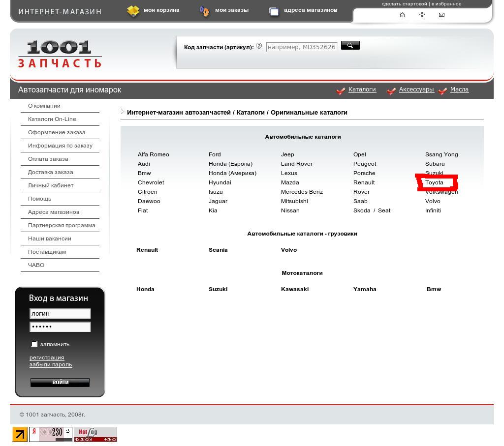Click the part code search field
The height and width of the screenshot is (446, 504).
[x=301, y=47]
